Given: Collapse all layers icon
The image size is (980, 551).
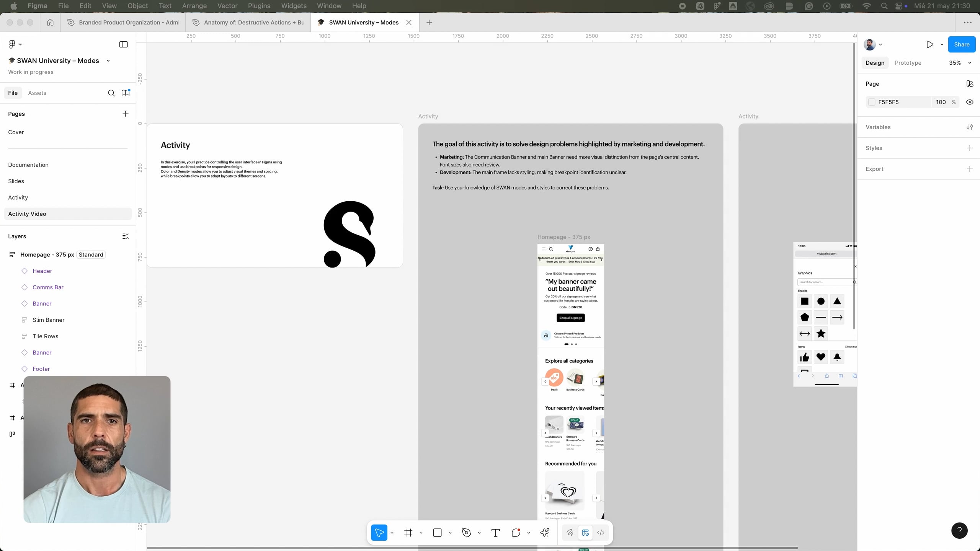Looking at the screenshot, I should [x=125, y=236].
